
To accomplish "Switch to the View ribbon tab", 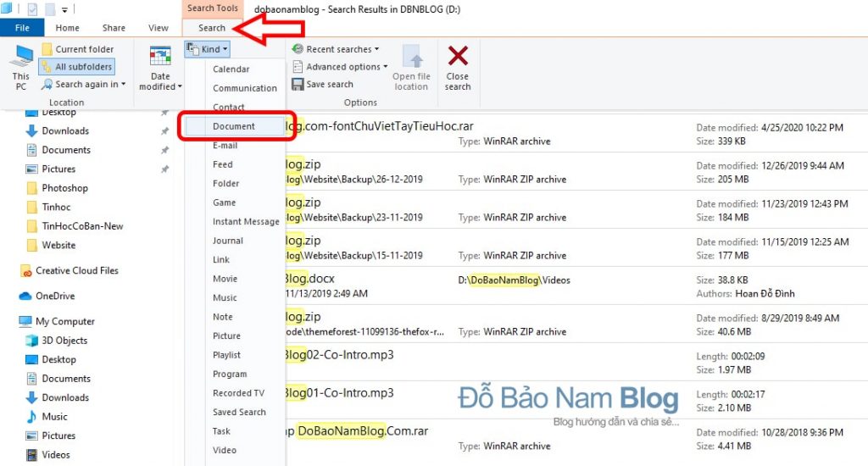I will [158, 28].
